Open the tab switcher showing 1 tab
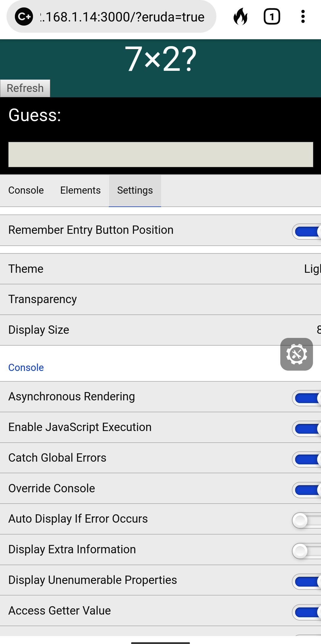This screenshot has height=644, width=321. pos(272,17)
